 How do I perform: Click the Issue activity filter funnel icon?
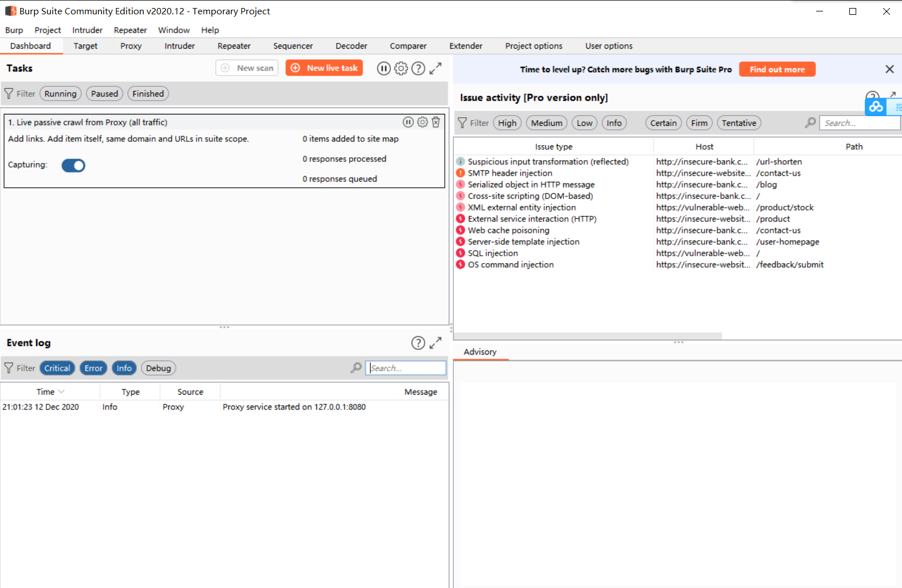click(462, 122)
